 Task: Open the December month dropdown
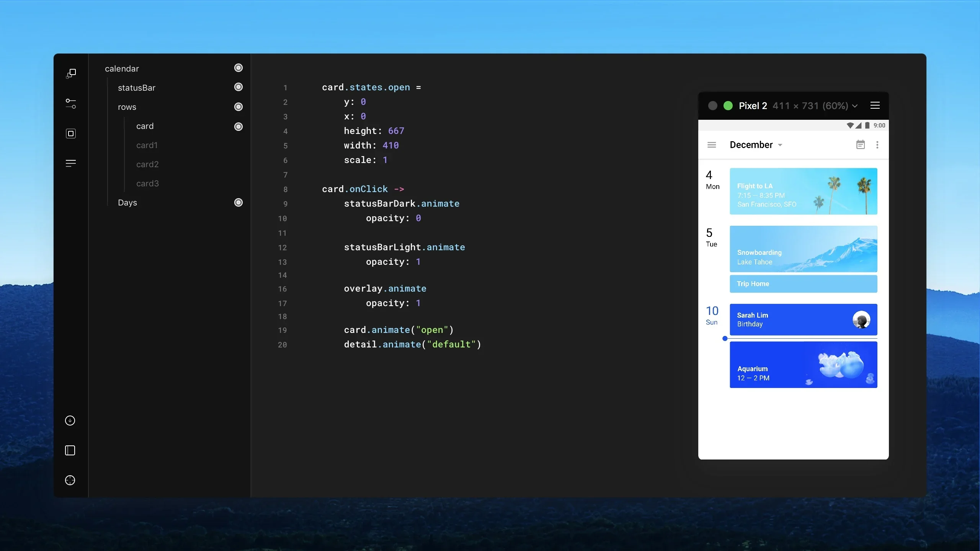756,145
